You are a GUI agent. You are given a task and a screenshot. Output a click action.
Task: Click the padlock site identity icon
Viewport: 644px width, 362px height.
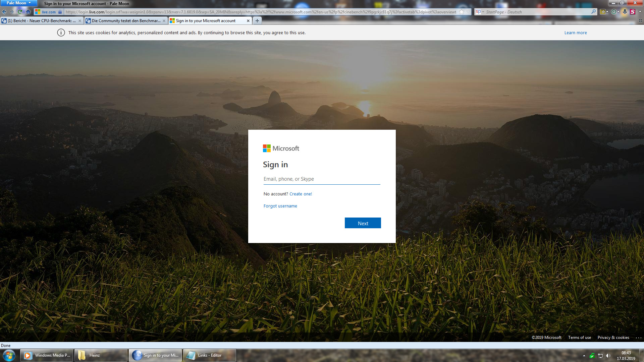click(60, 12)
